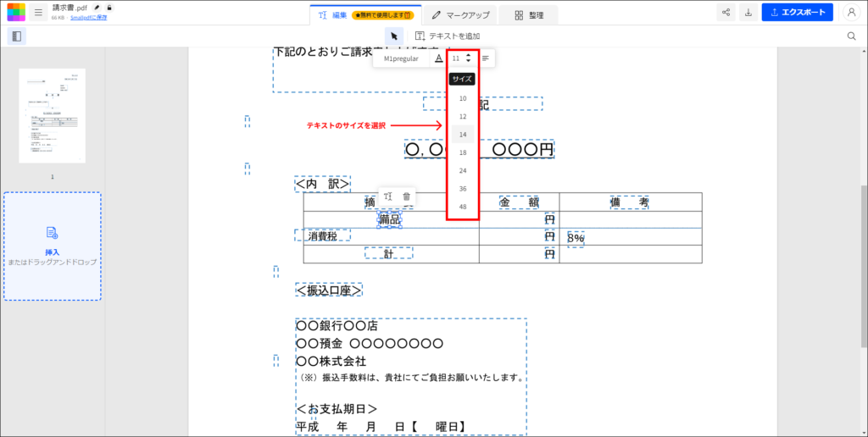Choose font size 12
Viewport: 868px width, 437px height.
463,117
